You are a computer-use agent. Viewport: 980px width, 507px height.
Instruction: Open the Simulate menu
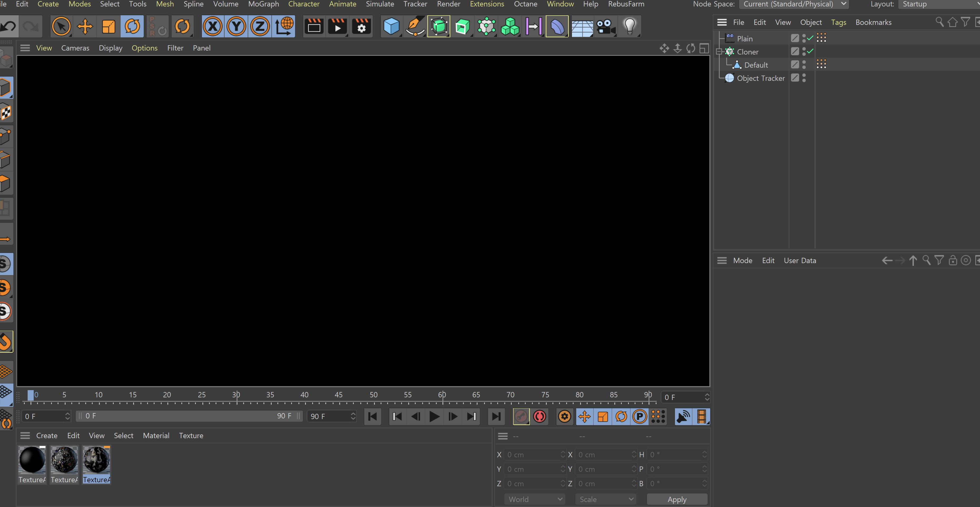coord(380,4)
